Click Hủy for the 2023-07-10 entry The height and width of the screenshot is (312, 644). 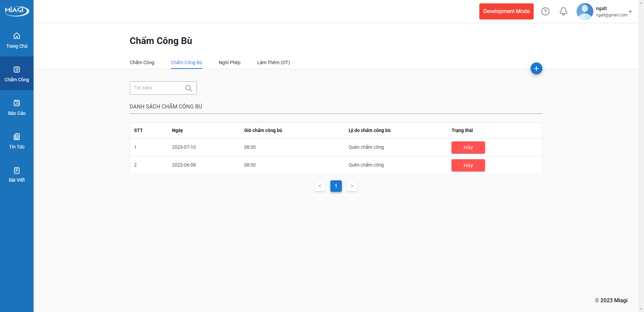[468, 147]
